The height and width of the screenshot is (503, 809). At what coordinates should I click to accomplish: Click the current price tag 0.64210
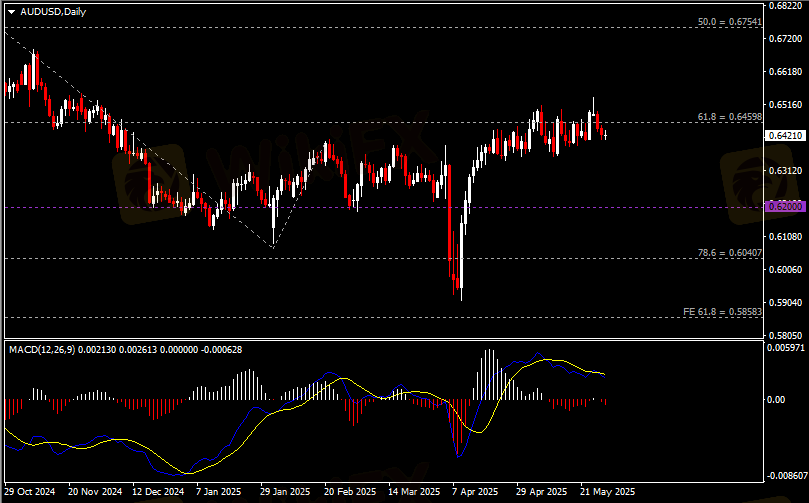coord(783,135)
